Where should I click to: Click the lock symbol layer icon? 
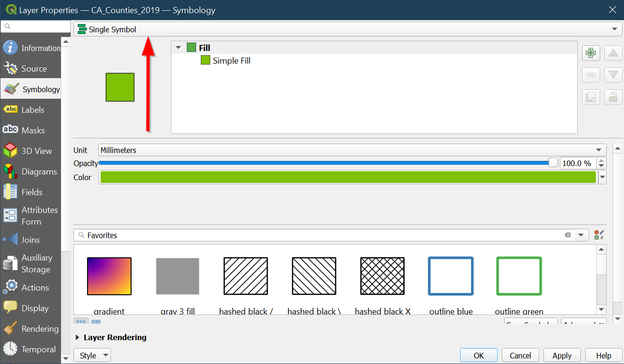coord(613,97)
